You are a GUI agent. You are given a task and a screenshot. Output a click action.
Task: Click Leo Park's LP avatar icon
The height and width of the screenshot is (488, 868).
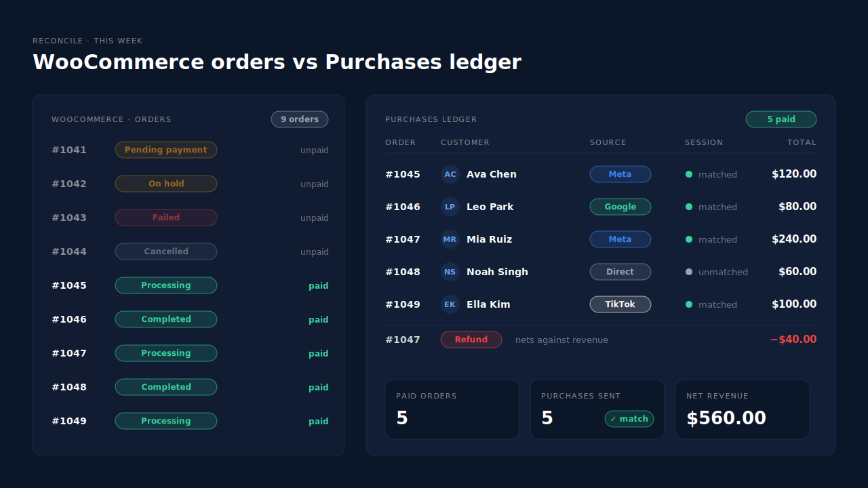(450, 207)
